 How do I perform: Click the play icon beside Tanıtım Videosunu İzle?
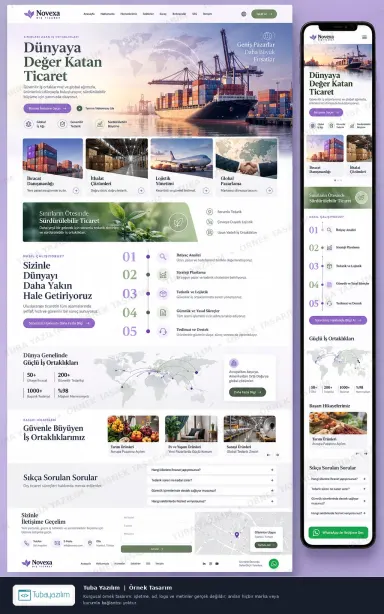79,108
